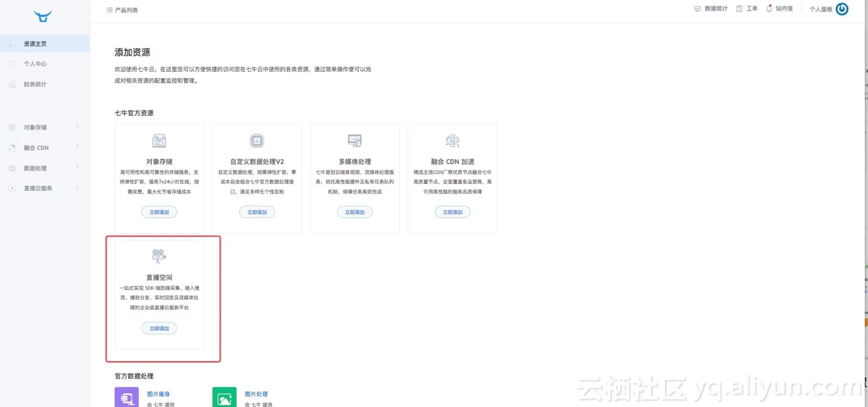Click the 七牛官方资源 section heading

click(x=134, y=113)
